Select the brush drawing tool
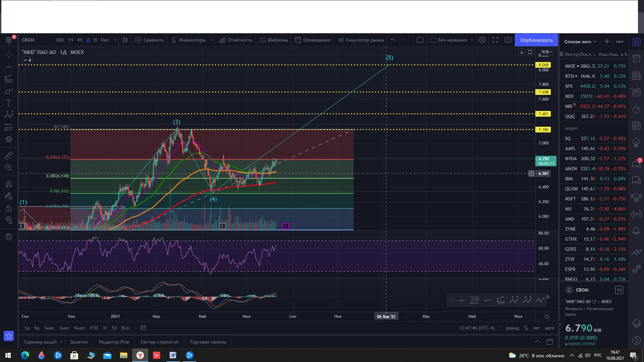Image resolution: width=644 pixels, height=362 pixels. coord(9,91)
